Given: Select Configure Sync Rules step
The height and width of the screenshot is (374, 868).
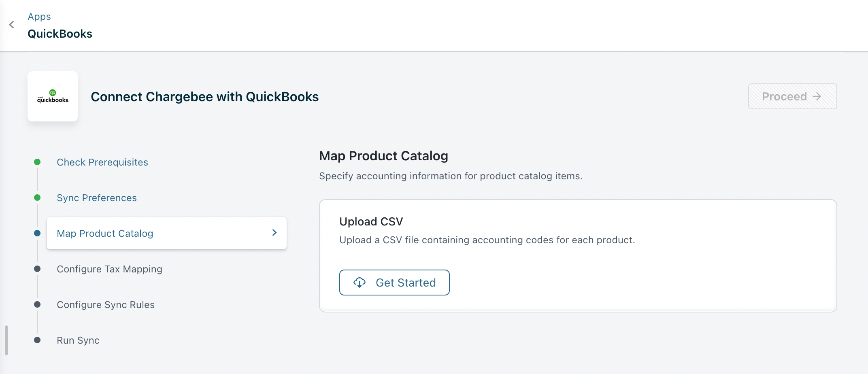Looking at the screenshot, I should click(x=106, y=305).
